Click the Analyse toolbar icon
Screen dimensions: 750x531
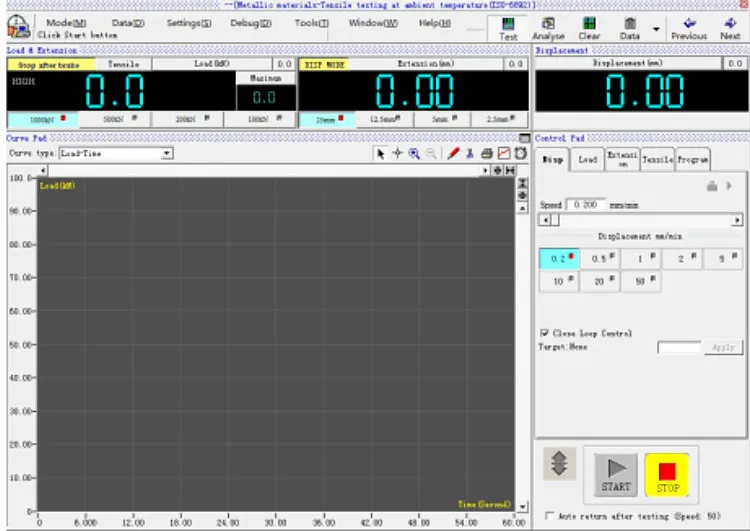click(x=548, y=28)
